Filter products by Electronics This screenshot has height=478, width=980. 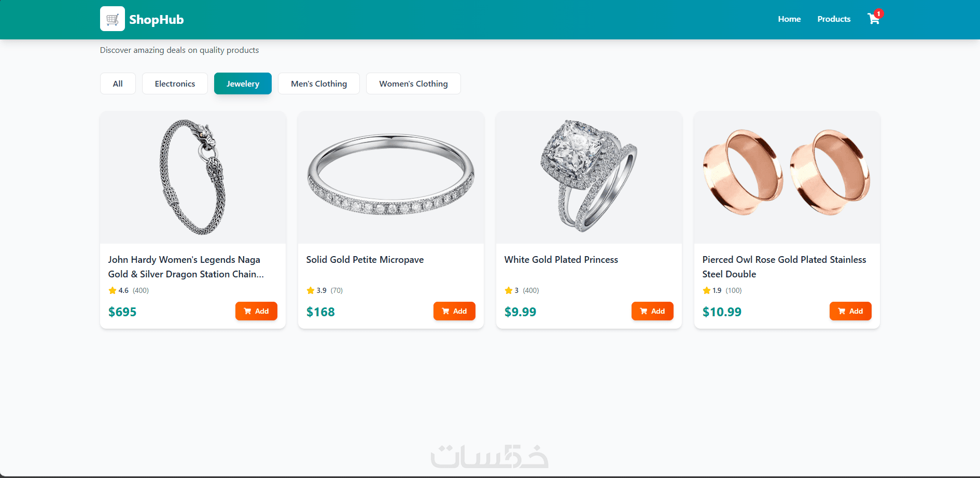[175, 83]
